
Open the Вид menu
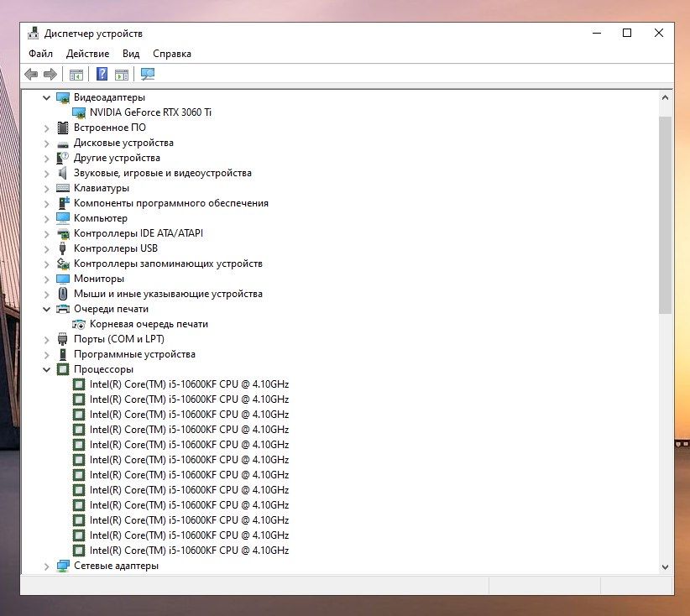(131, 54)
